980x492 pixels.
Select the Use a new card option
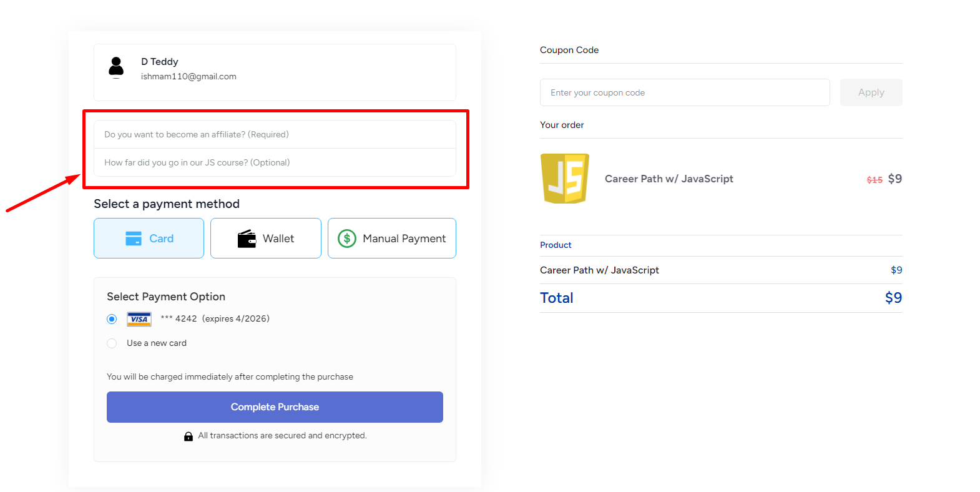(112, 343)
